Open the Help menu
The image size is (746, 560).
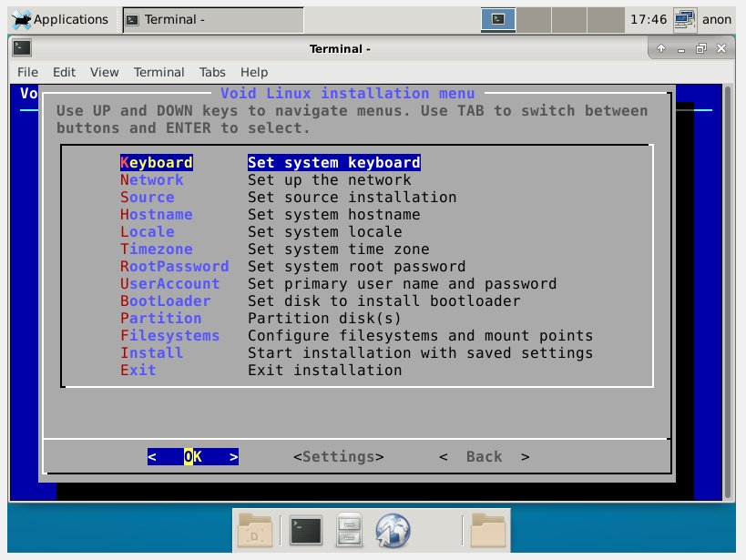tap(254, 72)
